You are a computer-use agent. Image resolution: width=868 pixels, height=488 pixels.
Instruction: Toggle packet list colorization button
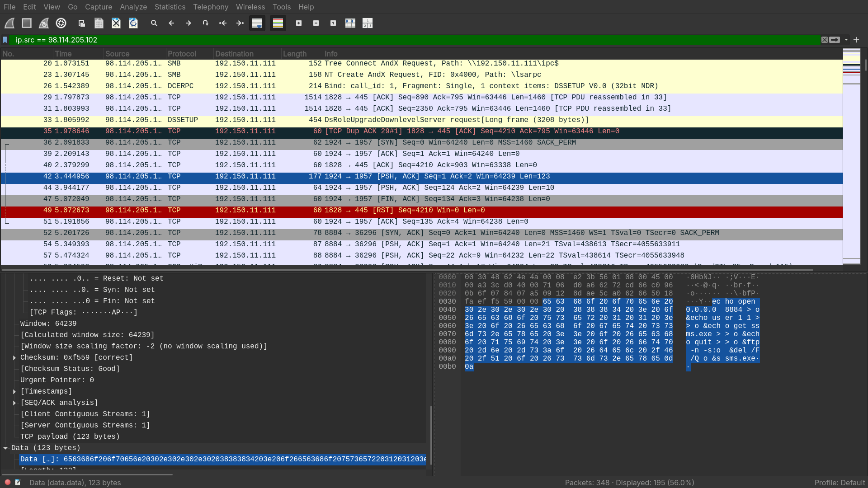(278, 23)
